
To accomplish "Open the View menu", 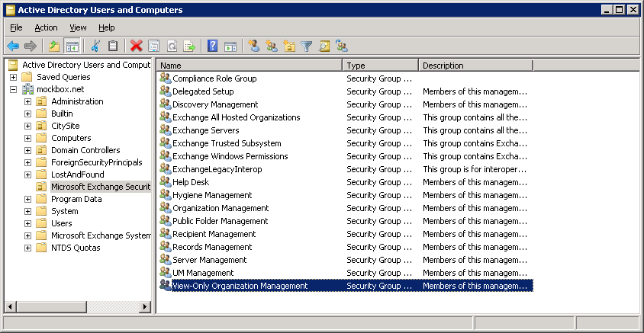I will click(x=78, y=27).
